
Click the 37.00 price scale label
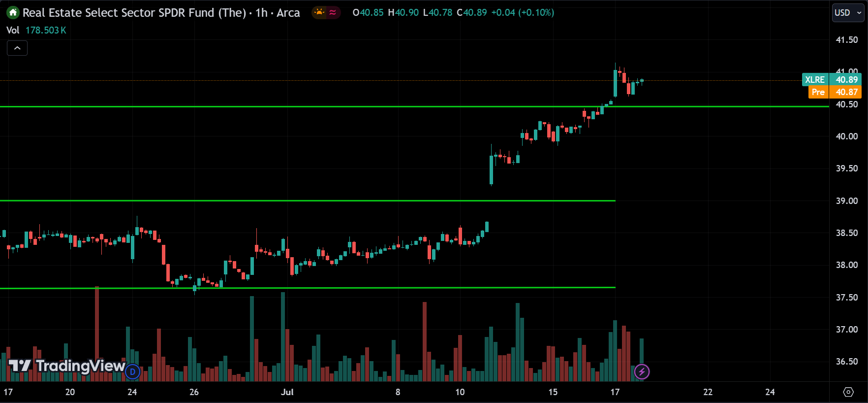click(846, 330)
